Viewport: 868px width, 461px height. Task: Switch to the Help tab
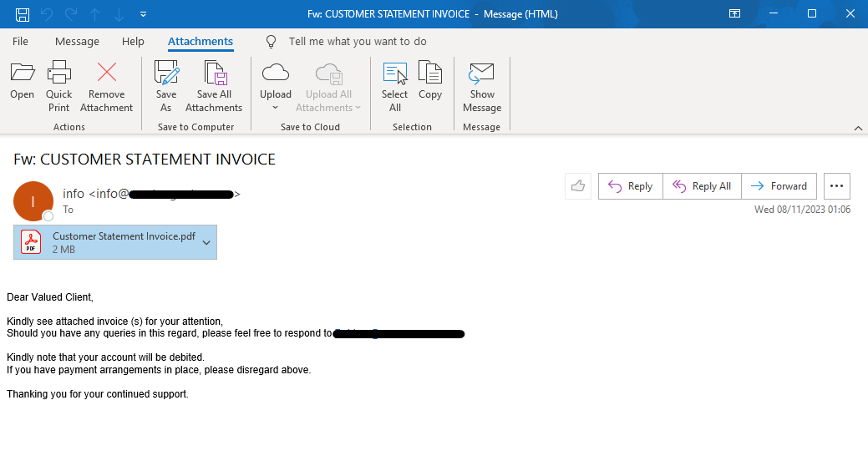[x=133, y=42]
